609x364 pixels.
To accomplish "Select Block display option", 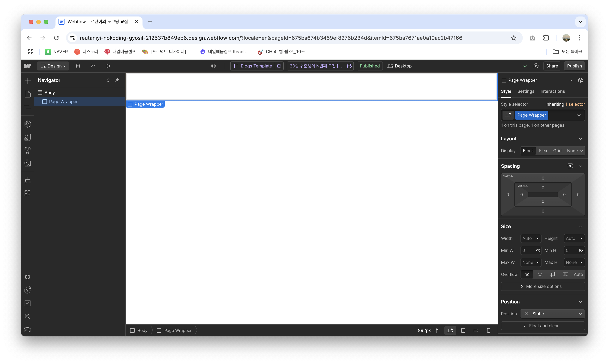I will (528, 151).
